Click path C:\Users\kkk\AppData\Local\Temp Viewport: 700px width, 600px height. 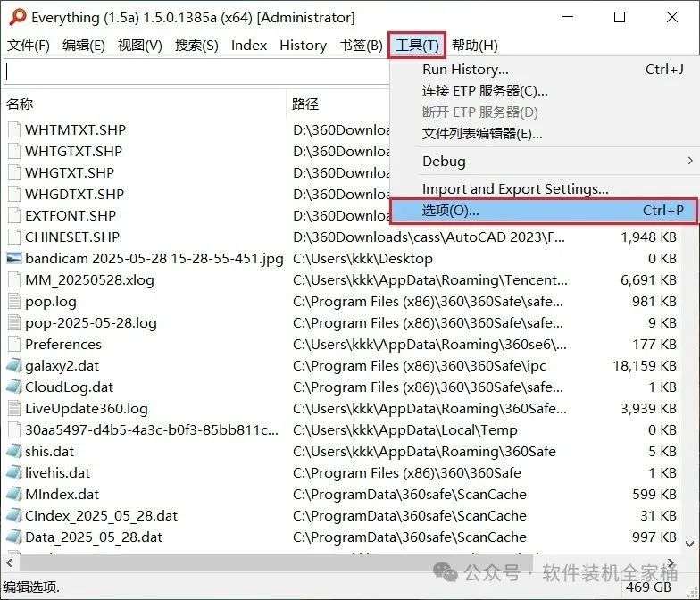coord(405,430)
